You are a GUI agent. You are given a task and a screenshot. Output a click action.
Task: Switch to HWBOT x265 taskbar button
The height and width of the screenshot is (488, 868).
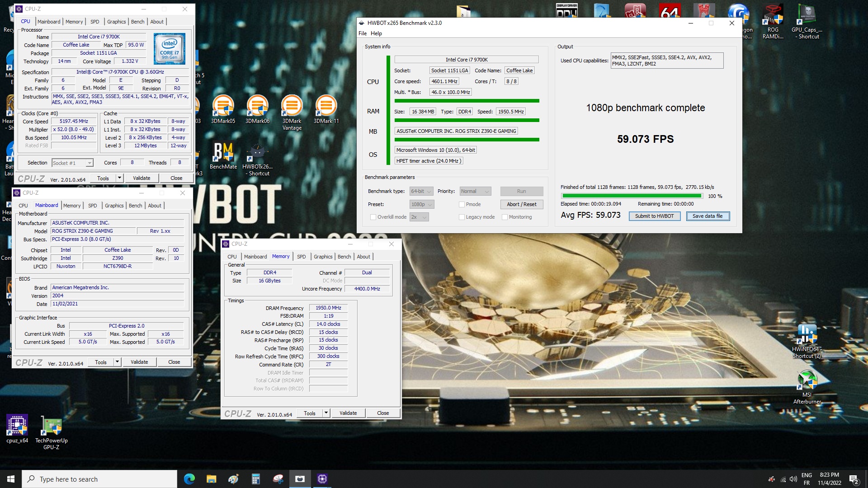[300, 479]
